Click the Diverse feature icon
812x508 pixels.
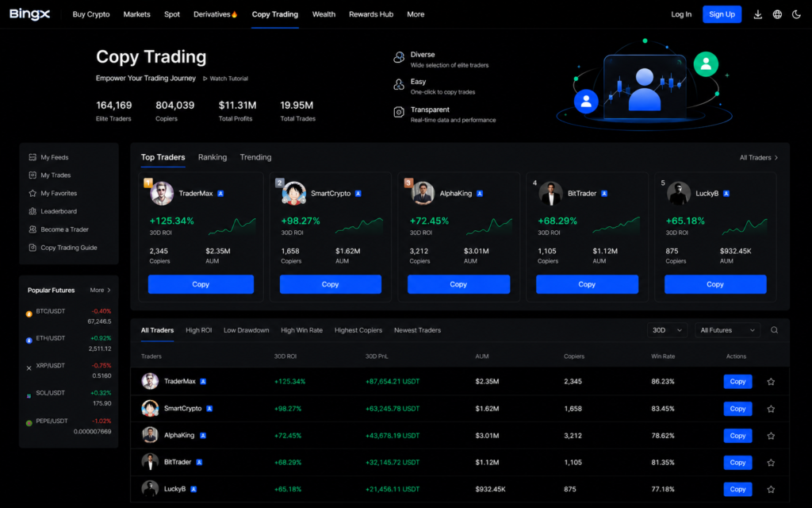click(x=399, y=57)
